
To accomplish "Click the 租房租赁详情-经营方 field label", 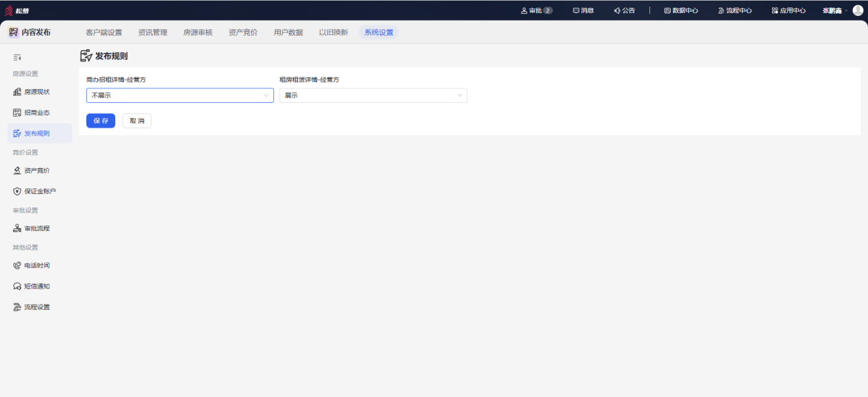I will click(x=309, y=80).
